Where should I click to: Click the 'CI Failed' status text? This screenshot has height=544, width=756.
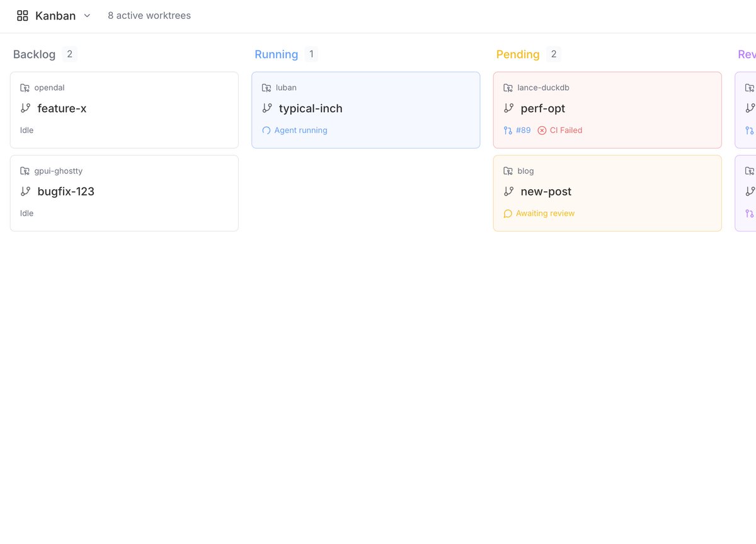tap(566, 130)
